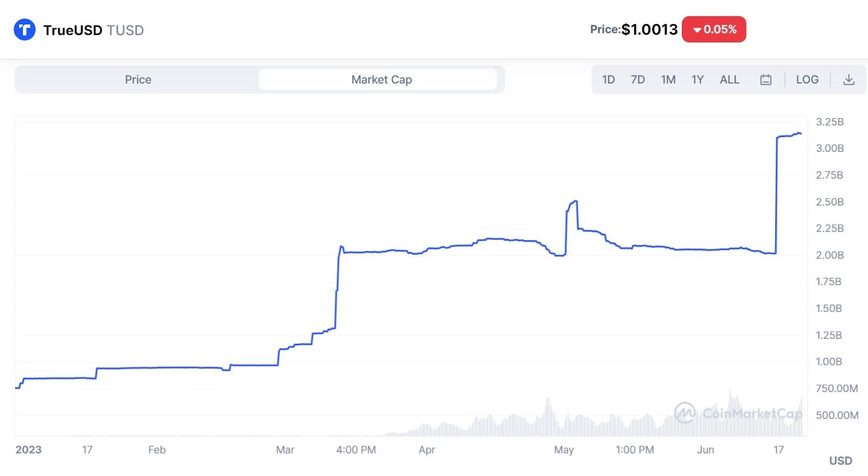Click the 1:00 PM x-axis label
Viewport: 868px width, 476px height.
pos(635,450)
